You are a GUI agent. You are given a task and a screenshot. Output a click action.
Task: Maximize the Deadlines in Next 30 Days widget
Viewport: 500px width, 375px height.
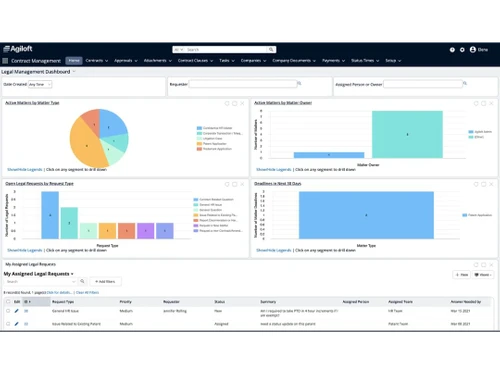coord(484,184)
